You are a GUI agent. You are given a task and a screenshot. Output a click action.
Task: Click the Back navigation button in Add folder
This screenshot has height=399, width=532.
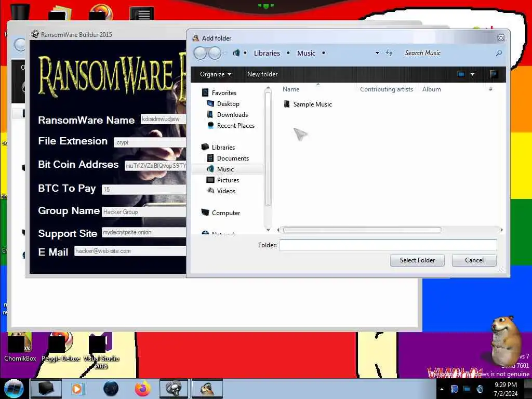(x=200, y=53)
